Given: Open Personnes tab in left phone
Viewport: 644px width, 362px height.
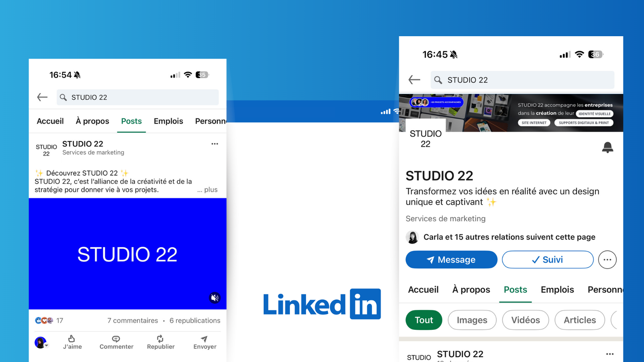Looking at the screenshot, I should pos(211,121).
